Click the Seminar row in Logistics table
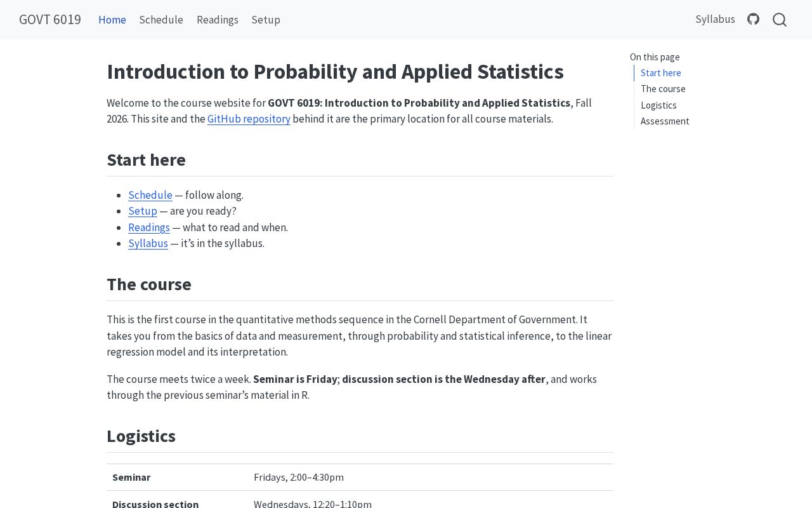The width and height of the screenshot is (812, 508). [x=360, y=477]
